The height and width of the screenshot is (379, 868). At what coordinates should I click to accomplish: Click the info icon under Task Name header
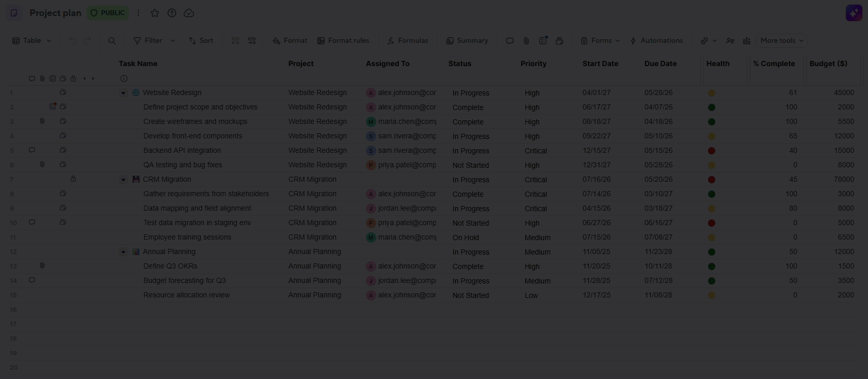[124, 78]
